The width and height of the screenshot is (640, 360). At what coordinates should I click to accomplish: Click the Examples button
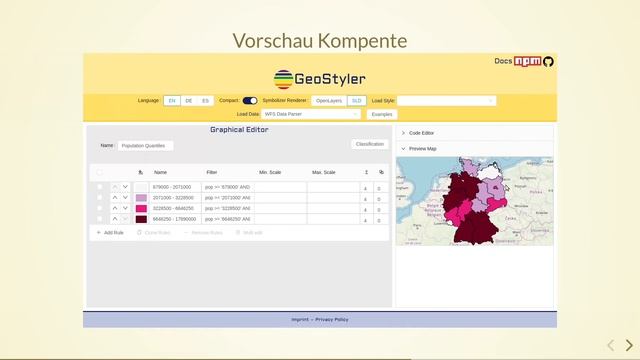coord(382,114)
